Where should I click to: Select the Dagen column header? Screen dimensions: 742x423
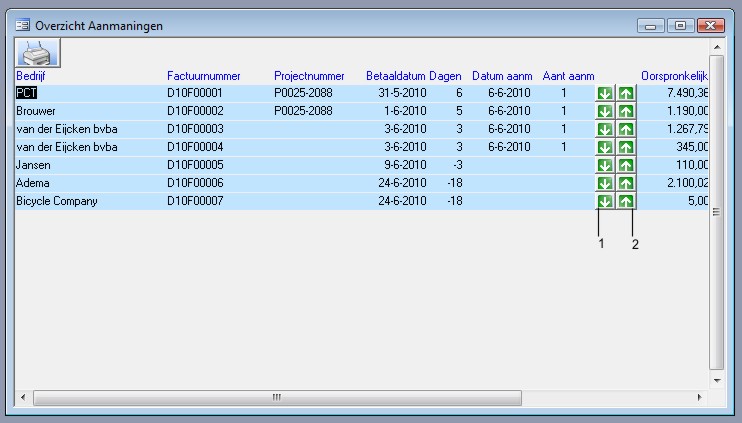[445, 76]
